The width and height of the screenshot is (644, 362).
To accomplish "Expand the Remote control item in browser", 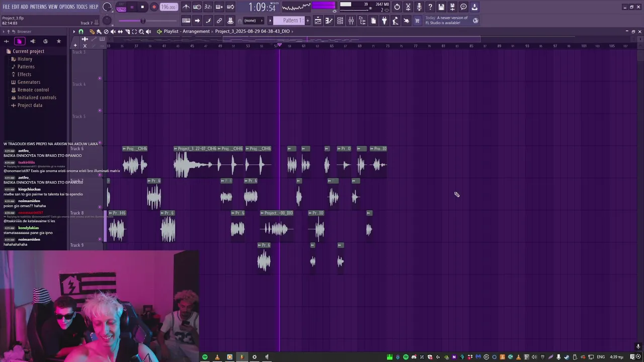I will point(33,89).
